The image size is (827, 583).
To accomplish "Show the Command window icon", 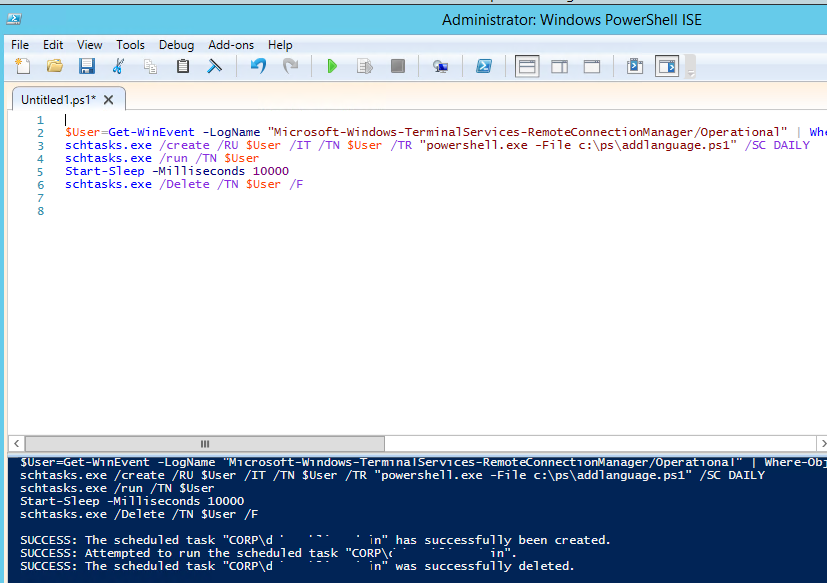I will click(635, 66).
